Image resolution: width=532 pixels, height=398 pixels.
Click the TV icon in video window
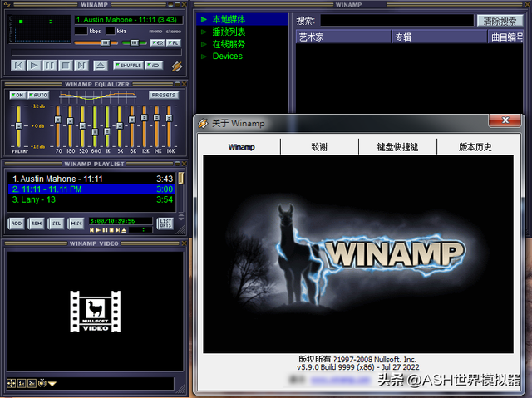pyautogui.click(x=42, y=383)
